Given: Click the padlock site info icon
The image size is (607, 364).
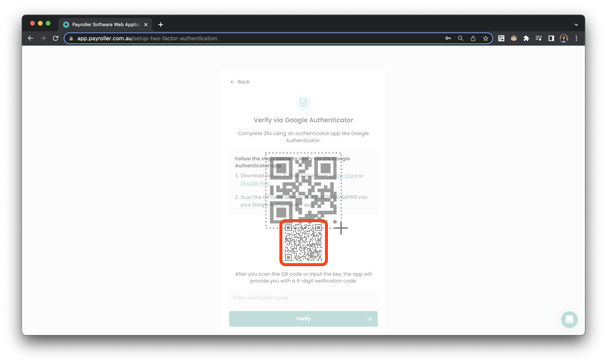Looking at the screenshot, I should pos(71,38).
